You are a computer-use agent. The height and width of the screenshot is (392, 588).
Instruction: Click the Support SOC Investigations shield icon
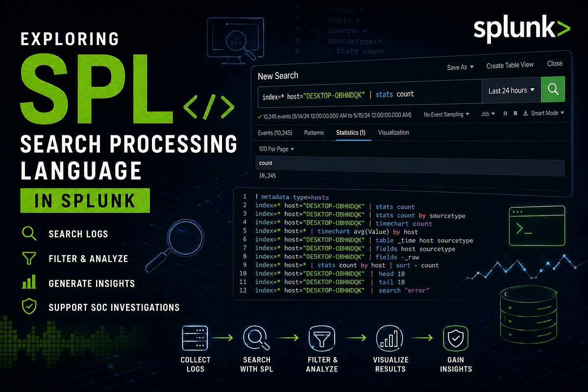29,307
